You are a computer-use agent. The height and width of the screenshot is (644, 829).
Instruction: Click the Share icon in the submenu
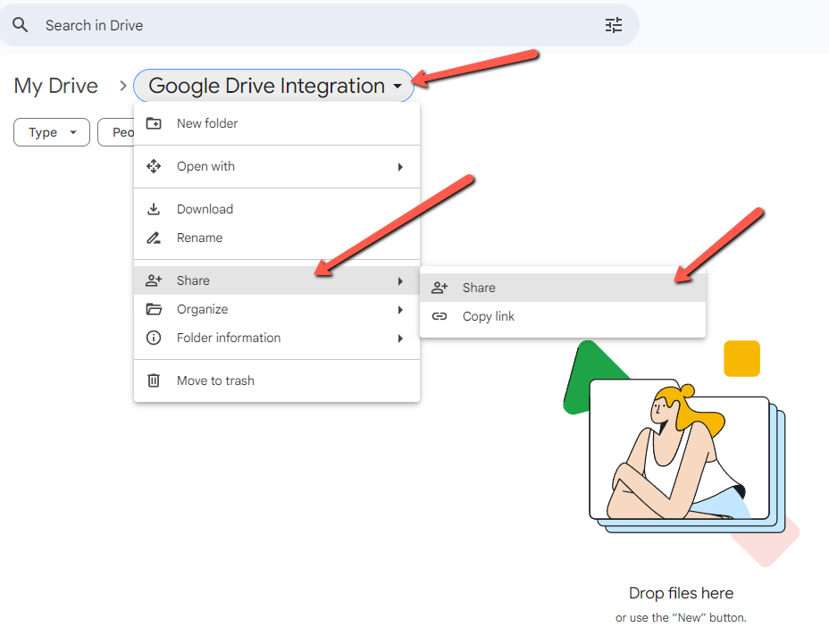(439, 287)
